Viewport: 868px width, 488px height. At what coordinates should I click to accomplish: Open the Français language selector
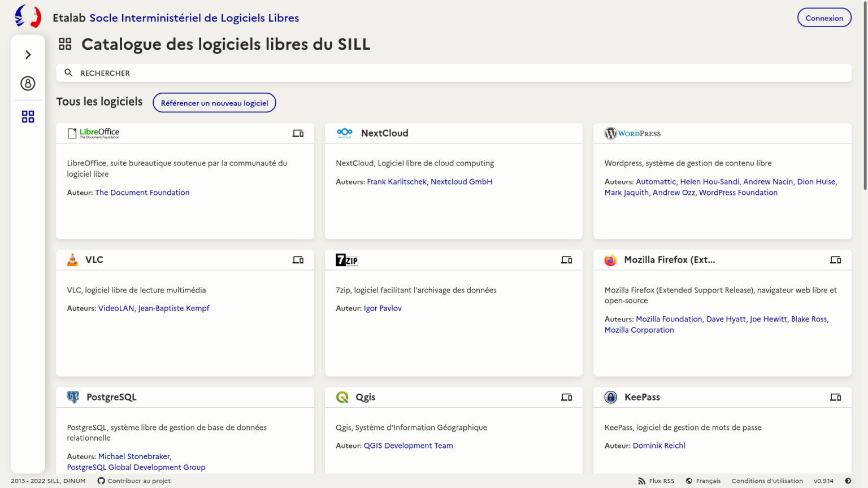coord(703,481)
